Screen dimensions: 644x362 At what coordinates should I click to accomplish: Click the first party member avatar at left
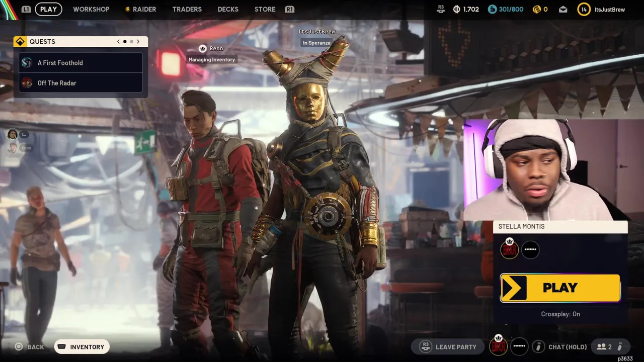pyautogui.click(x=12, y=134)
